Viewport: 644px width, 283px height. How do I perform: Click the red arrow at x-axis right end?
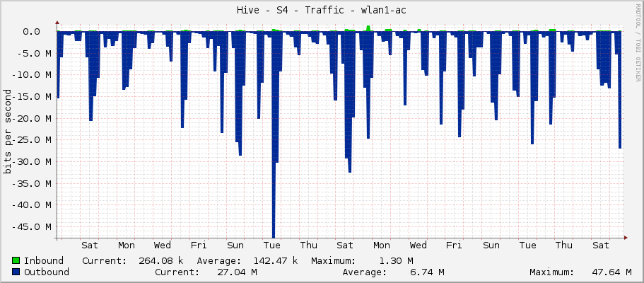[x=625, y=238]
